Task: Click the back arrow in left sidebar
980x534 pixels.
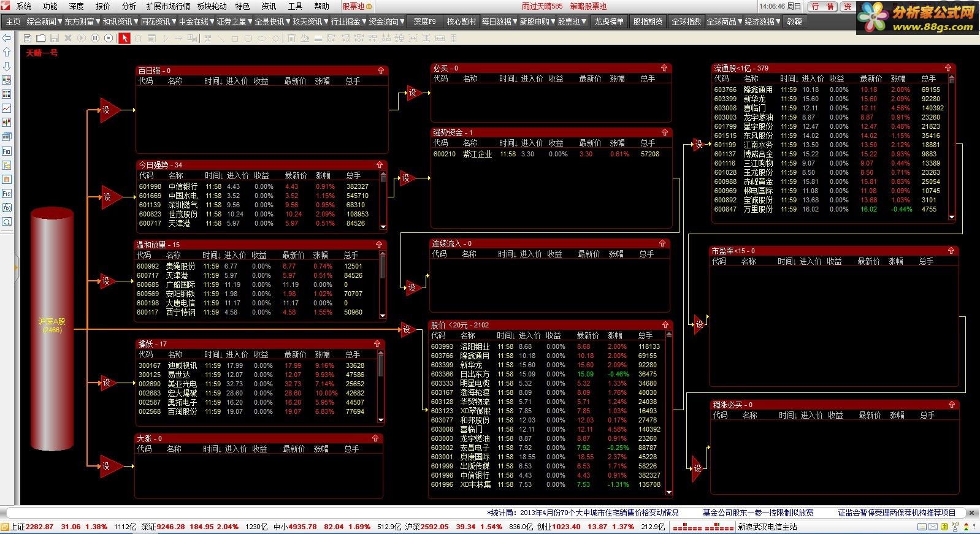Action: (7, 38)
